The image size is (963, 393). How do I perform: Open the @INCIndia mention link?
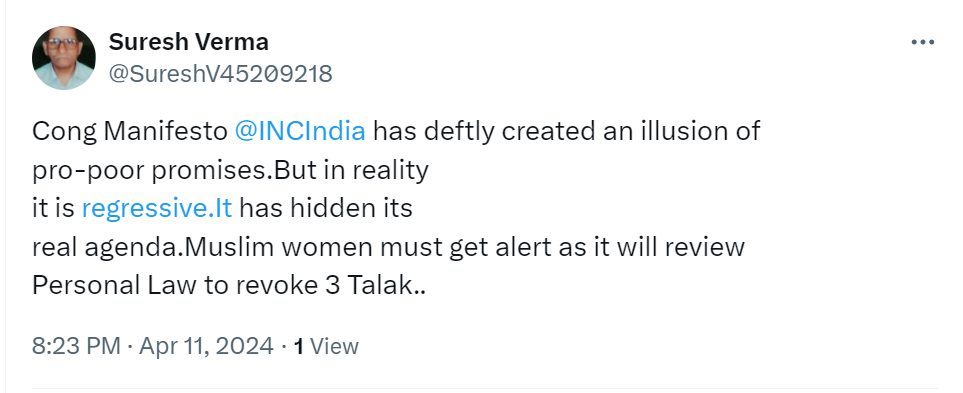(300, 131)
